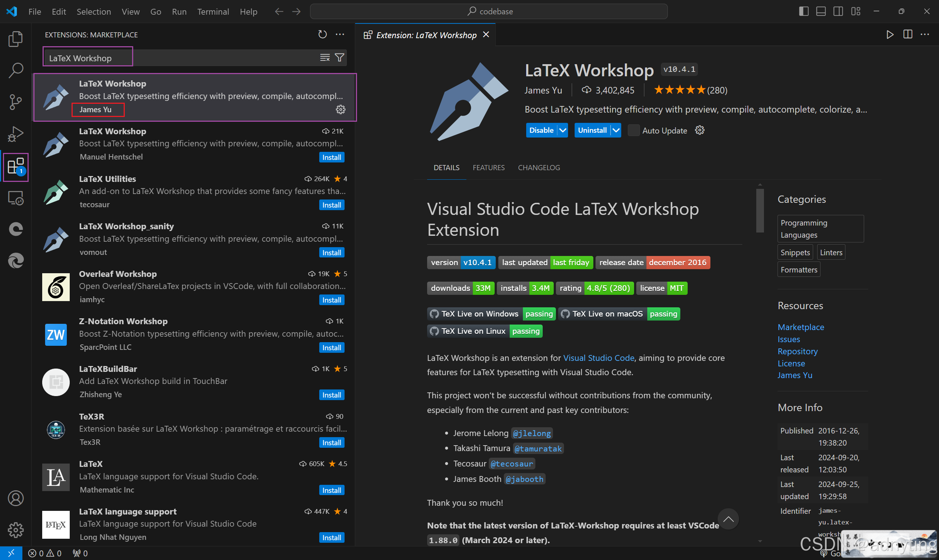Click the Formatters category tag

[x=798, y=270]
